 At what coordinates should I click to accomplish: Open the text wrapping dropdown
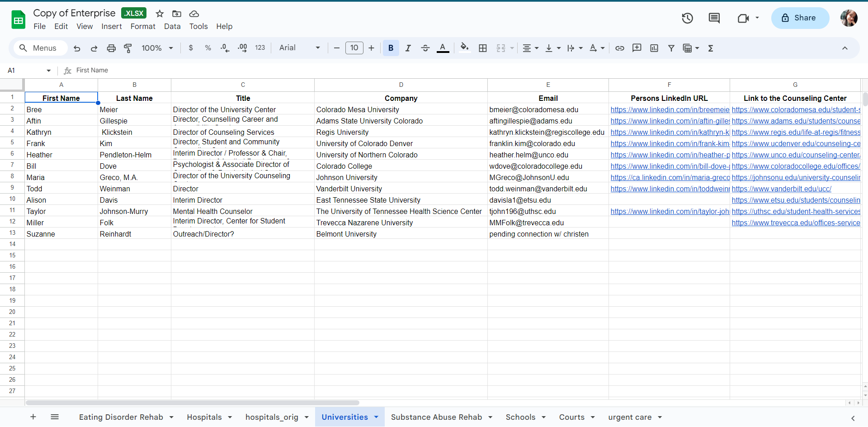point(575,48)
